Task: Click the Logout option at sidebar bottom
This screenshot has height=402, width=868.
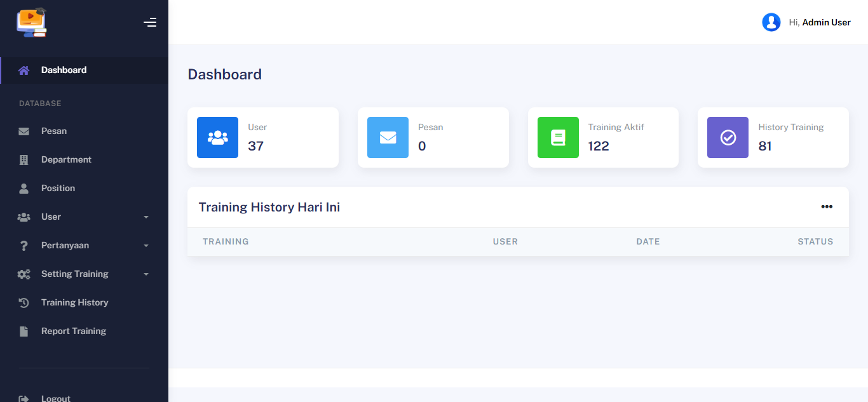Action: (x=55, y=398)
